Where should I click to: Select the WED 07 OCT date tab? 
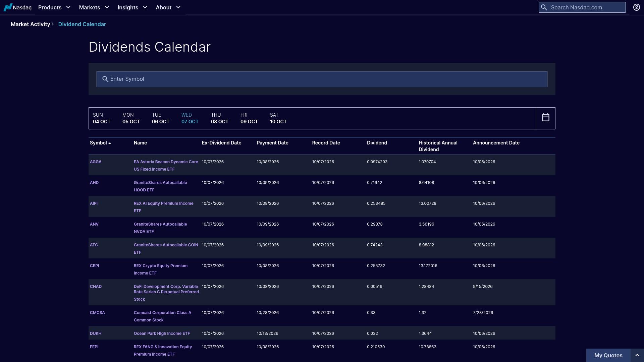point(190,118)
